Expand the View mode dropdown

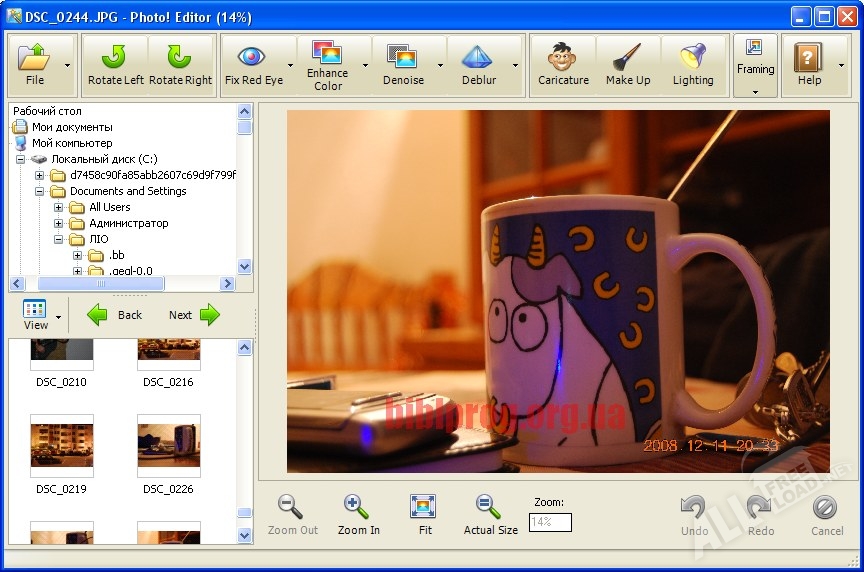click(x=59, y=317)
